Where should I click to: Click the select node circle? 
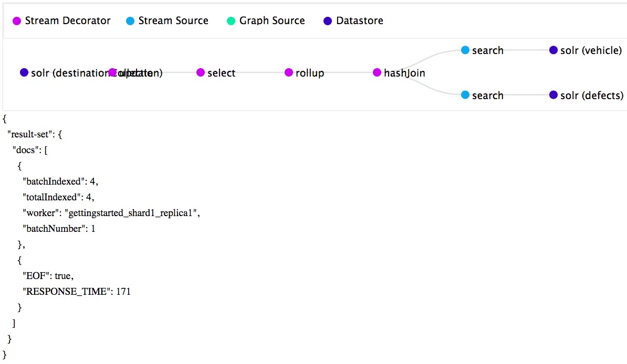[x=201, y=72]
